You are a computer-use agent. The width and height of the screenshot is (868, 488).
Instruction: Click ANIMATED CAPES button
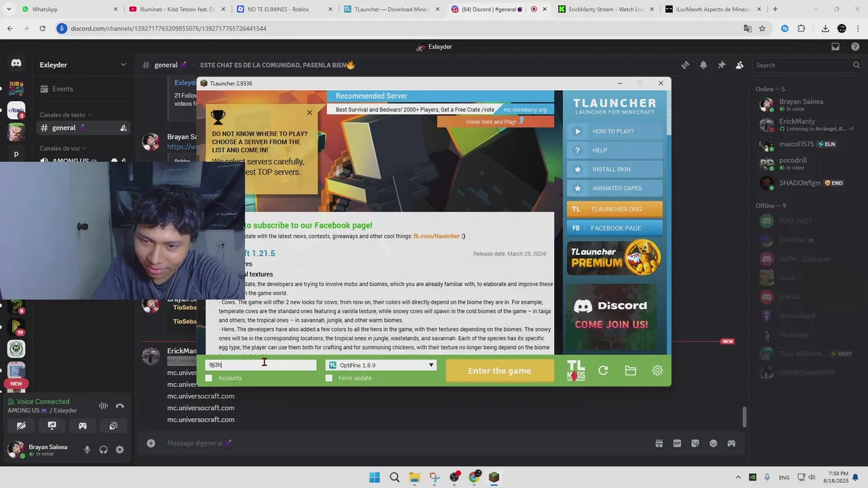[614, 188]
